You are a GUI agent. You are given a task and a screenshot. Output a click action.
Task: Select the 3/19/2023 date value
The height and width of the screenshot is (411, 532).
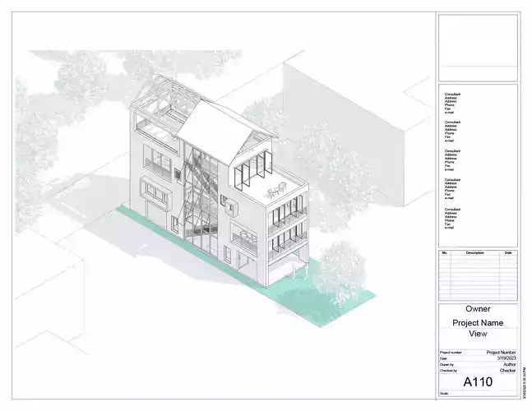(507, 358)
